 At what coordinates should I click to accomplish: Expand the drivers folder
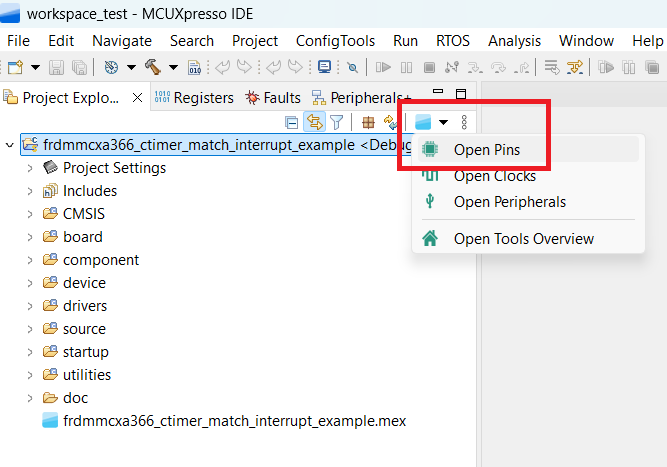click(x=29, y=306)
